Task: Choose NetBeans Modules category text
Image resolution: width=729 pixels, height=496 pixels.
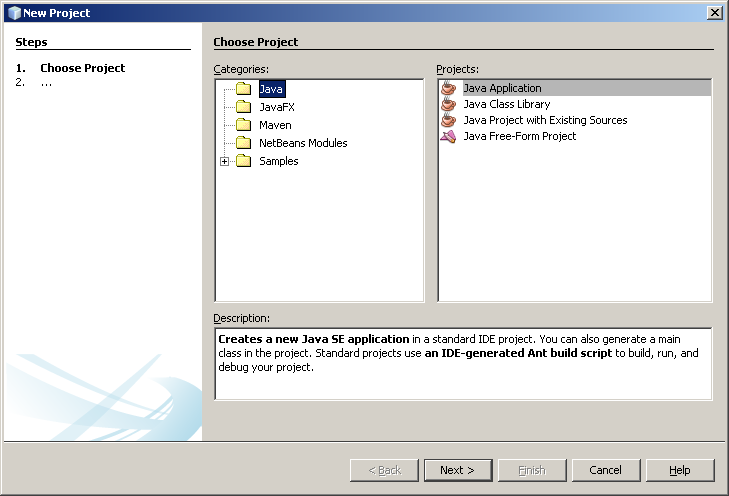Action: (303, 143)
